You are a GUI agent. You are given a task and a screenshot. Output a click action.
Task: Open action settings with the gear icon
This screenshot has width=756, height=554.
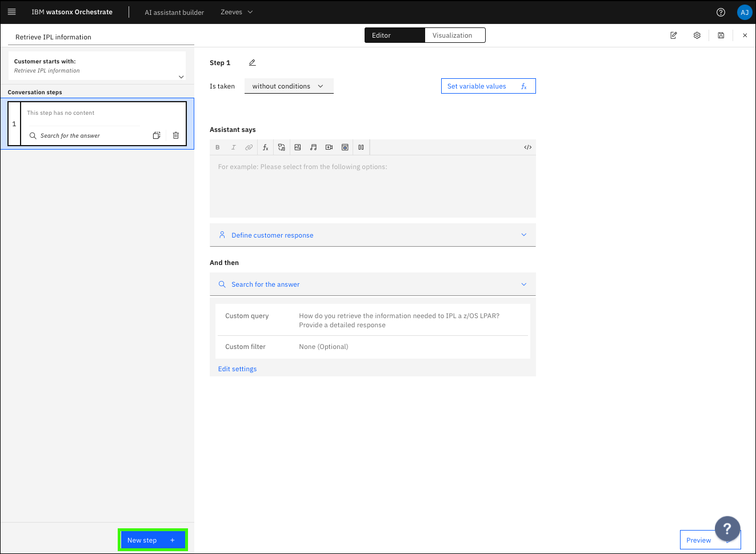point(697,35)
